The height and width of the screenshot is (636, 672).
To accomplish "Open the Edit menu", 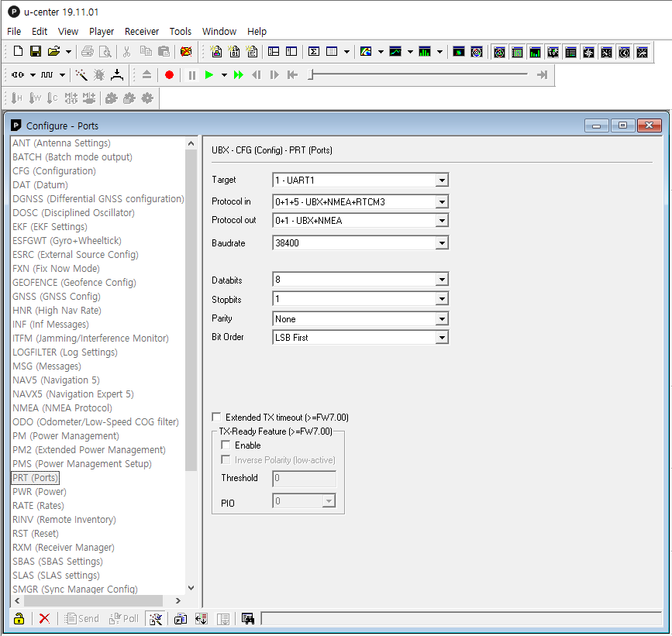I will [40, 31].
